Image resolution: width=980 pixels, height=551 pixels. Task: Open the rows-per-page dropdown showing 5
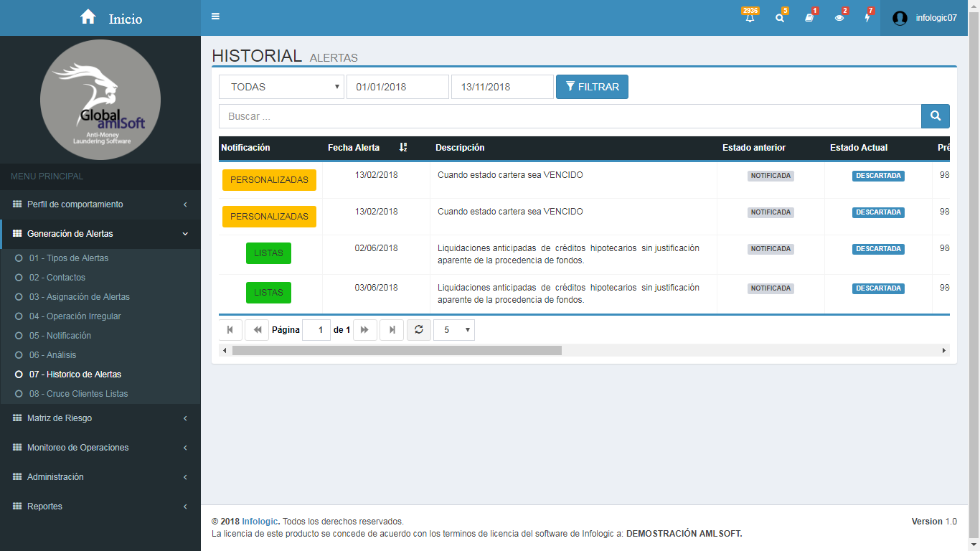[x=453, y=330]
